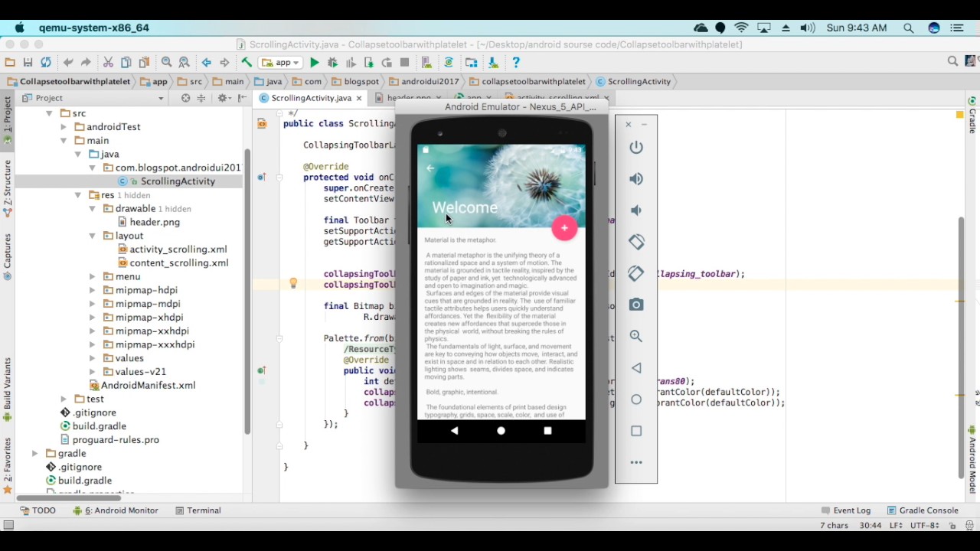The height and width of the screenshot is (551, 980).
Task: Select ScrollingActivity in the project tree
Action: pyautogui.click(x=178, y=181)
